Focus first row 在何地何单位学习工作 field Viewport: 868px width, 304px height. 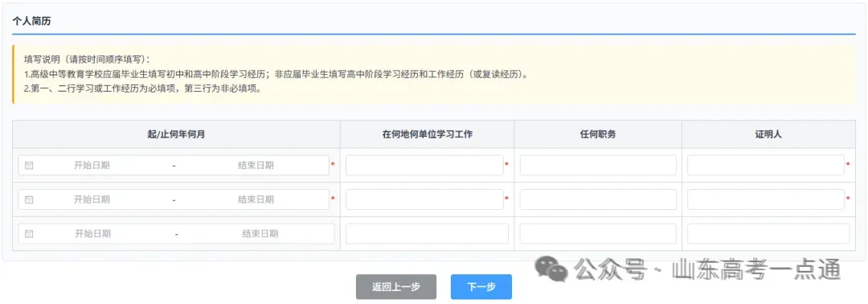coord(424,165)
